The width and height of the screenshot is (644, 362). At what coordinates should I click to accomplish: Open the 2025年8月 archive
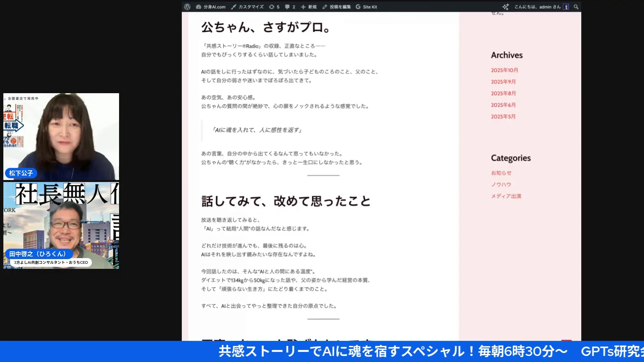(503, 93)
